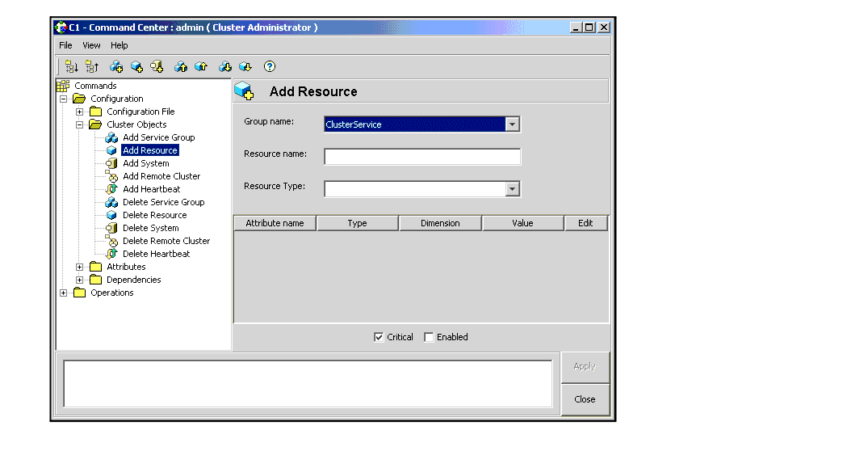Expand the Attributes folder in tree
Viewport: 868px width, 455px height.
click(x=80, y=267)
